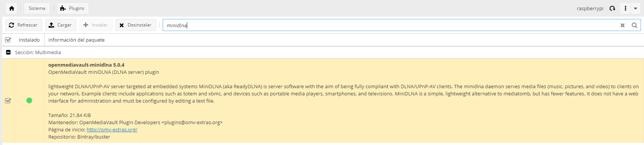Open the Sistema breadcrumb
The image size is (644, 145).
pos(37,8)
